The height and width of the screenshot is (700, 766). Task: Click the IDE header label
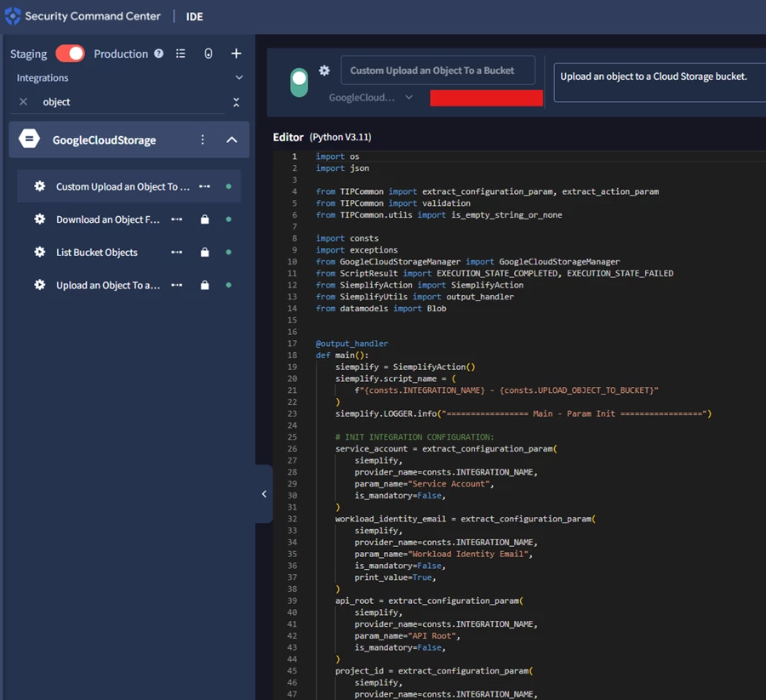(x=194, y=17)
